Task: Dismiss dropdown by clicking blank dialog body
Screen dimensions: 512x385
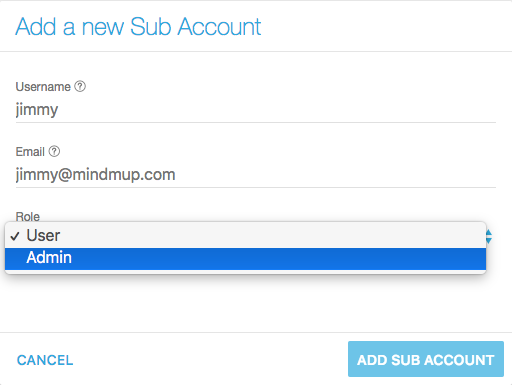Action: tap(256, 303)
